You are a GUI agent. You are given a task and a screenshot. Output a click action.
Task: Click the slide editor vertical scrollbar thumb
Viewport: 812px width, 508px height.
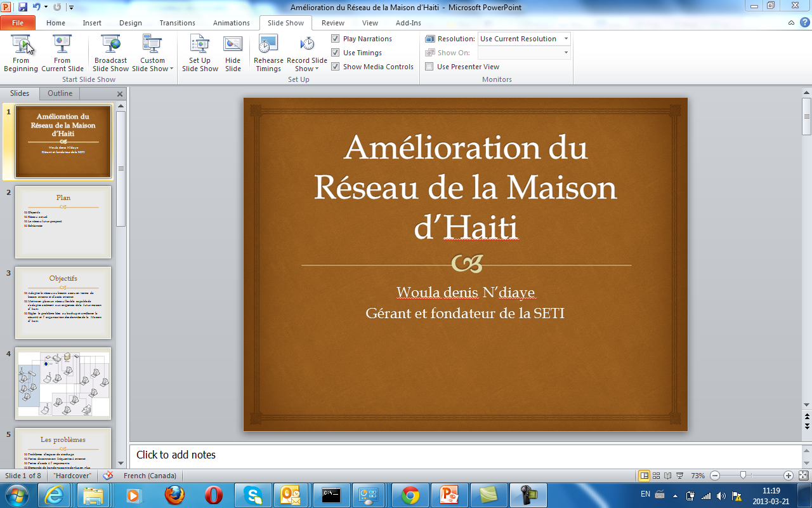pos(806,116)
